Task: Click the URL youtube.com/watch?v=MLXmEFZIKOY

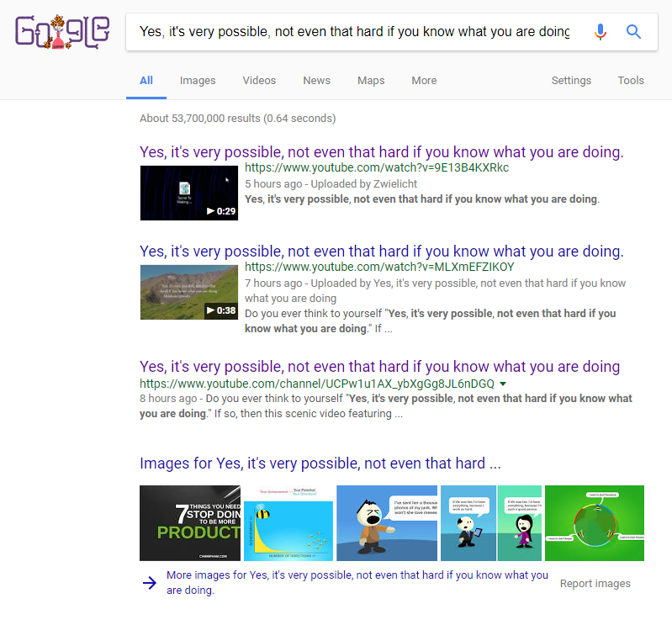Action: [379, 267]
